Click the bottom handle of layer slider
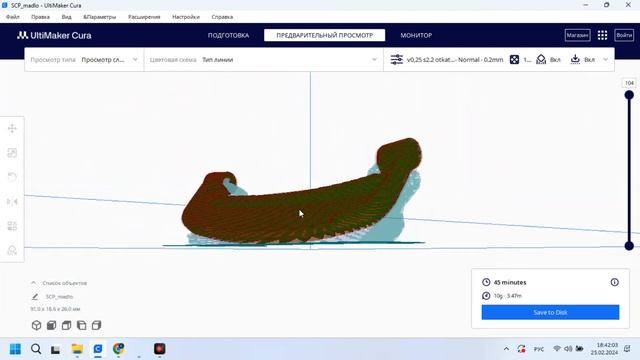Image resolution: width=640 pixels, height=360 pixels. point(629,246)
